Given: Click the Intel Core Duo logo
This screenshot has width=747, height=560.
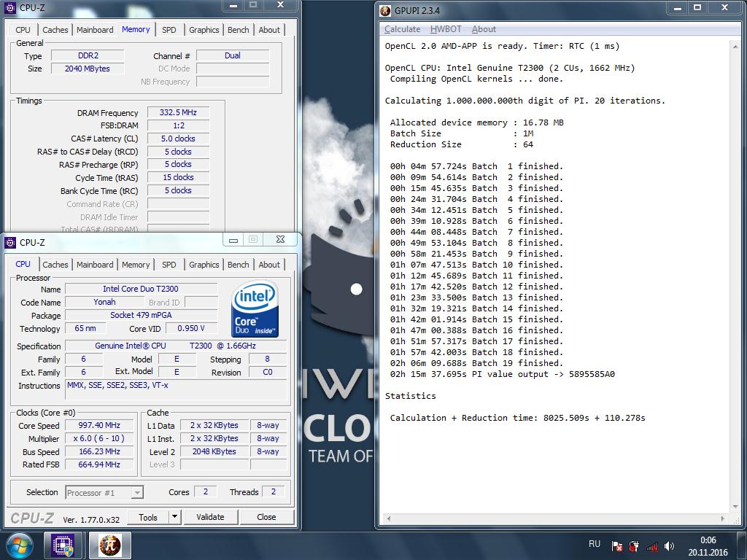Looking at the screenshot, I should pos(255,309).
